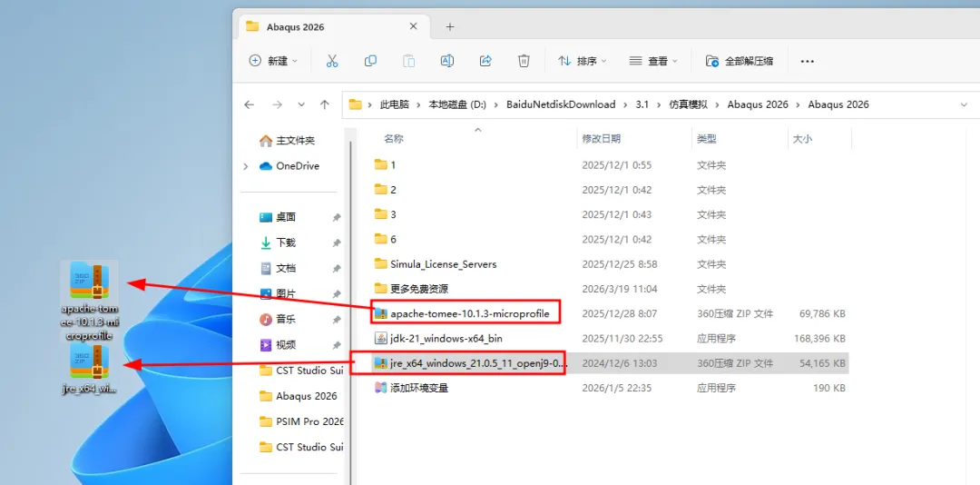The height and width of the screenshot is (485, 980).
Task: Click the Rename icon in toolbar
Action: (x=446, y=61)
